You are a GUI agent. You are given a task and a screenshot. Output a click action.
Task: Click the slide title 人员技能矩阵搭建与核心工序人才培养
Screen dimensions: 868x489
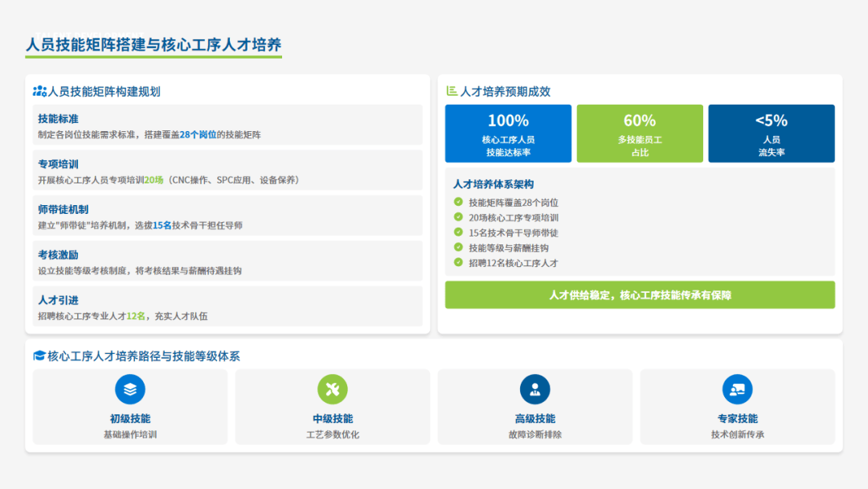point(154,45)
